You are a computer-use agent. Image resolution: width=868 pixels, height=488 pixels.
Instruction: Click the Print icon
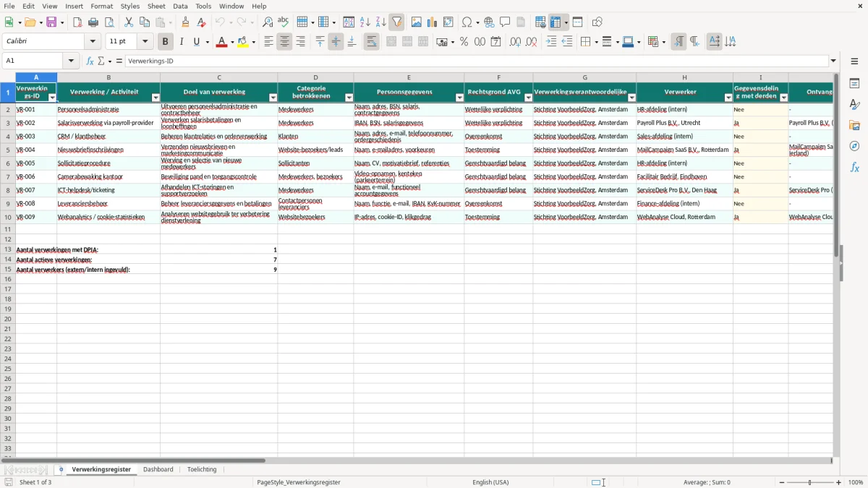pos(93,22)
